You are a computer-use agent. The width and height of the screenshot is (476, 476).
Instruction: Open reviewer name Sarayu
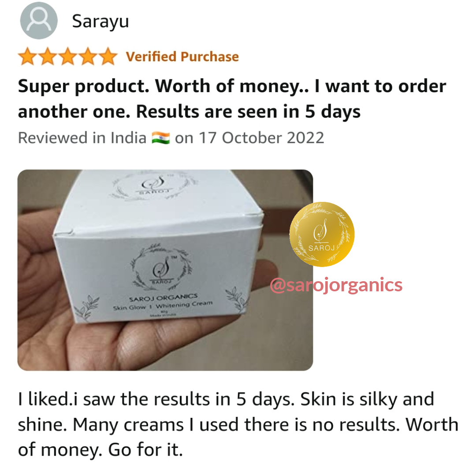pos(100,22)
